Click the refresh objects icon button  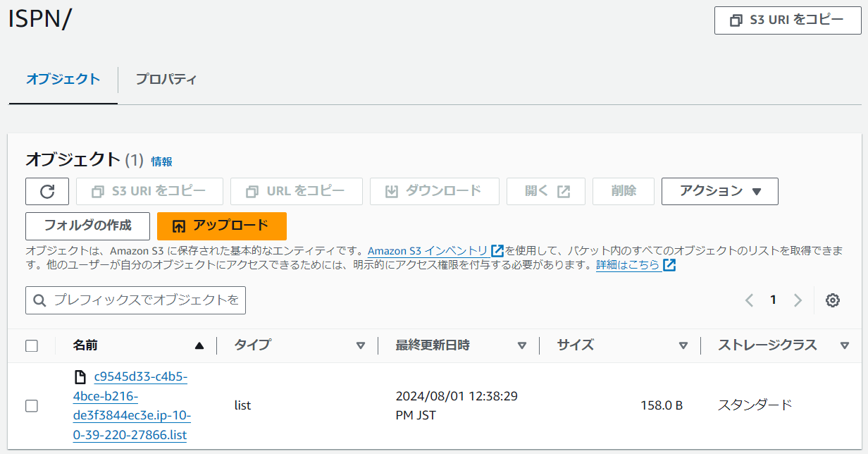coord(47,191)
